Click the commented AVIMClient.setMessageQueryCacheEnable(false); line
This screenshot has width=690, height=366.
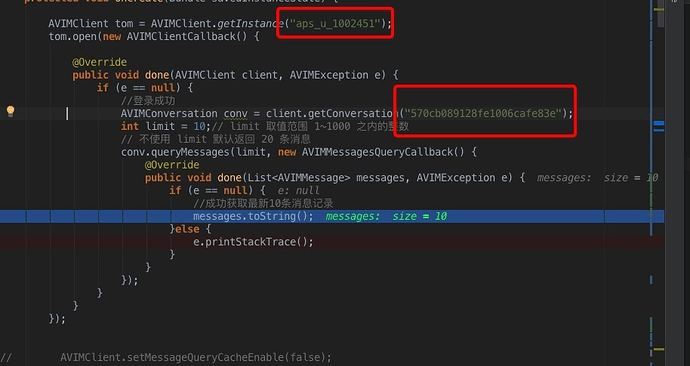point(196,357)
